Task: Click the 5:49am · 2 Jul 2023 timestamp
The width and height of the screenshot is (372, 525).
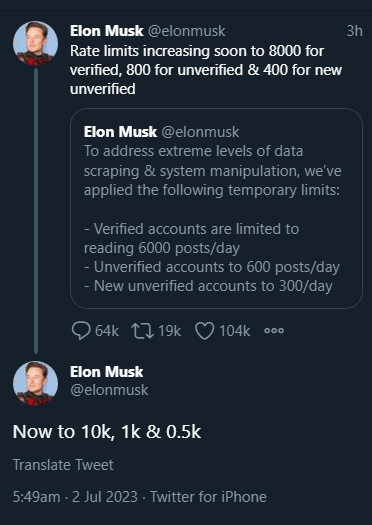Action: click(75, 497)
